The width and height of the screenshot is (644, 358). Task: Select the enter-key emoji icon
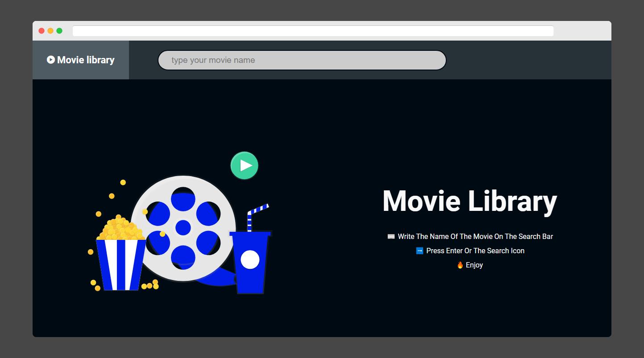(419, 251)
